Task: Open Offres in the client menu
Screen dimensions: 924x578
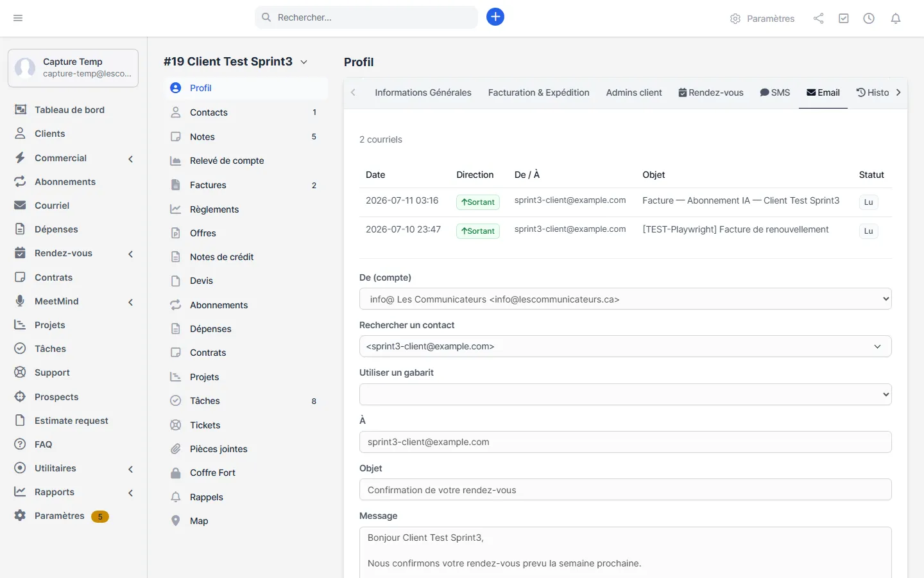Action: 246,233
